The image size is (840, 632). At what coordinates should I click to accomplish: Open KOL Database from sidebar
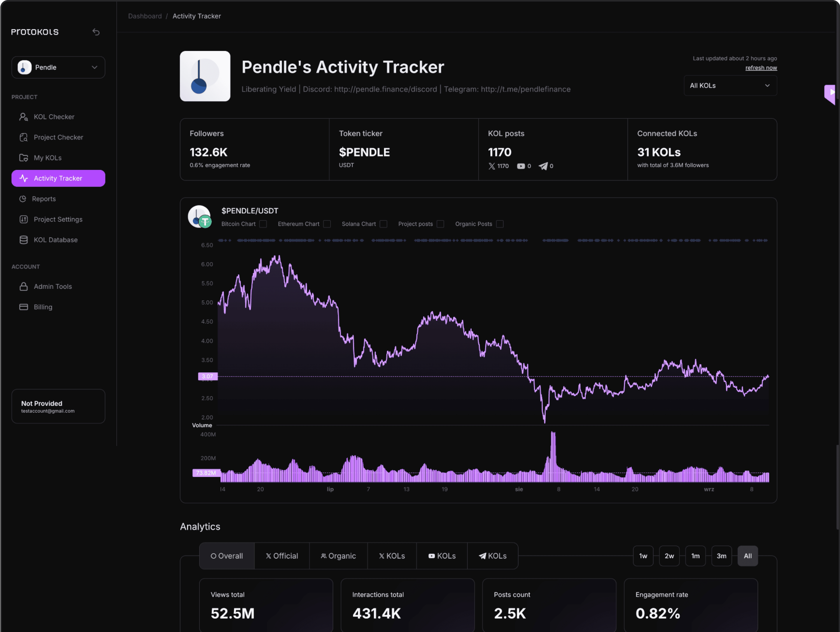click(x=58, y=240)
